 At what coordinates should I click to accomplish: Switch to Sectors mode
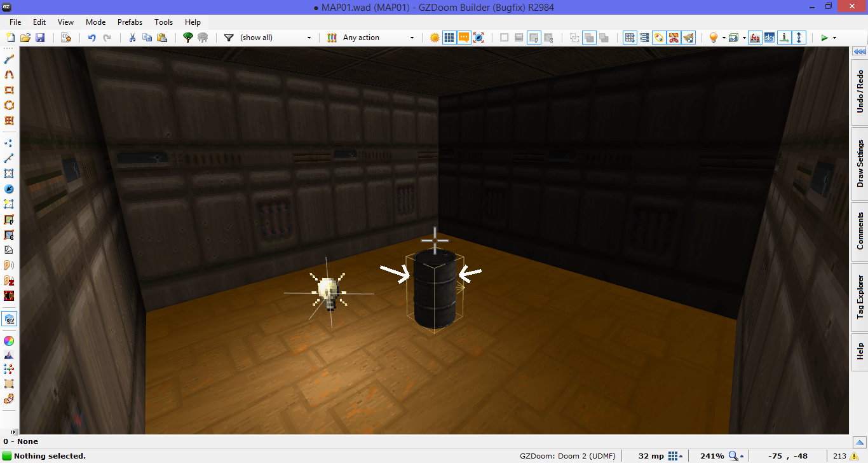[x=9, y=173]
